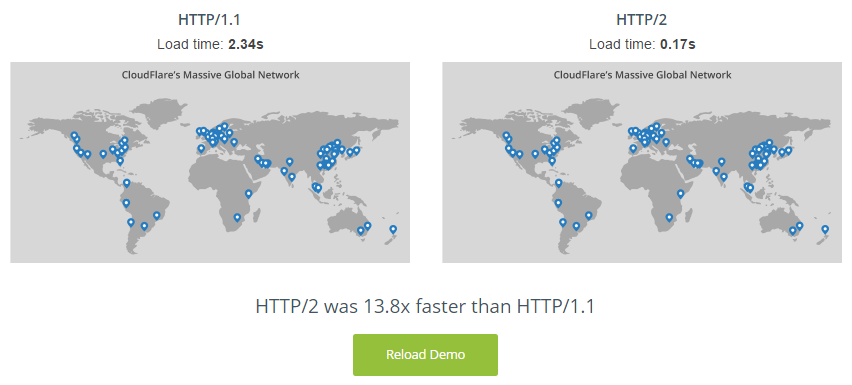The image size is (852, 385).
Task: Select the HTTP/1.1 heading
Action: (209, 21)
